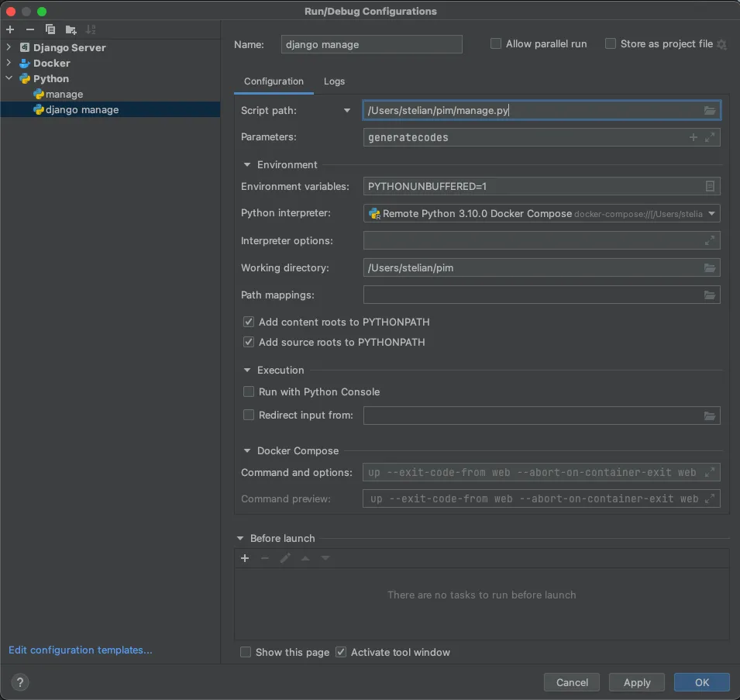Image resolution: width=740 pixels, height=700 pixels.
Task: Enable Run with Python Console
Action: click(x=248, y=391)
